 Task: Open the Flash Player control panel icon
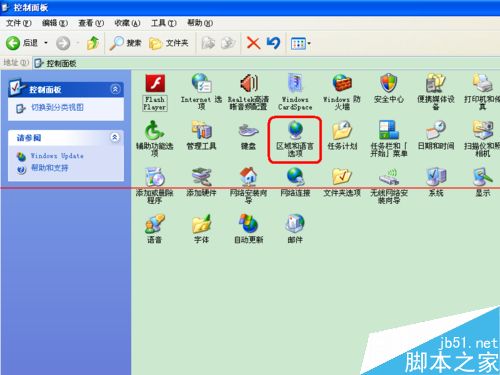pos(155,83)
